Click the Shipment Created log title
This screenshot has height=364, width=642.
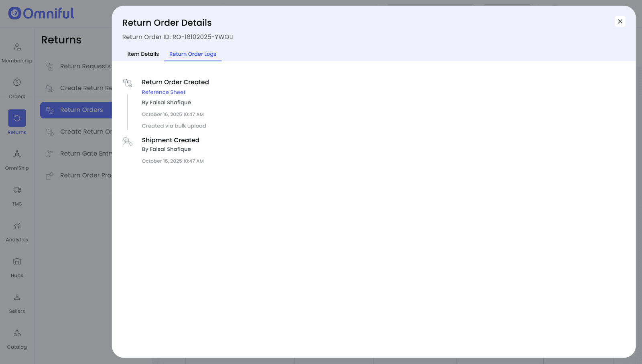pyautogui.click(x=171, y=140)
